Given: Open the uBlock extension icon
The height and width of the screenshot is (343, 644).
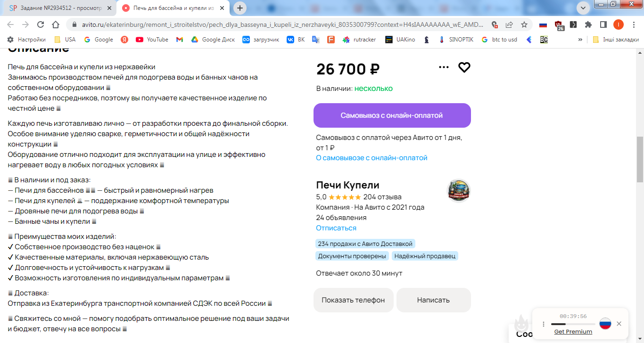Looking at the screenshot, I should point(559,25).
